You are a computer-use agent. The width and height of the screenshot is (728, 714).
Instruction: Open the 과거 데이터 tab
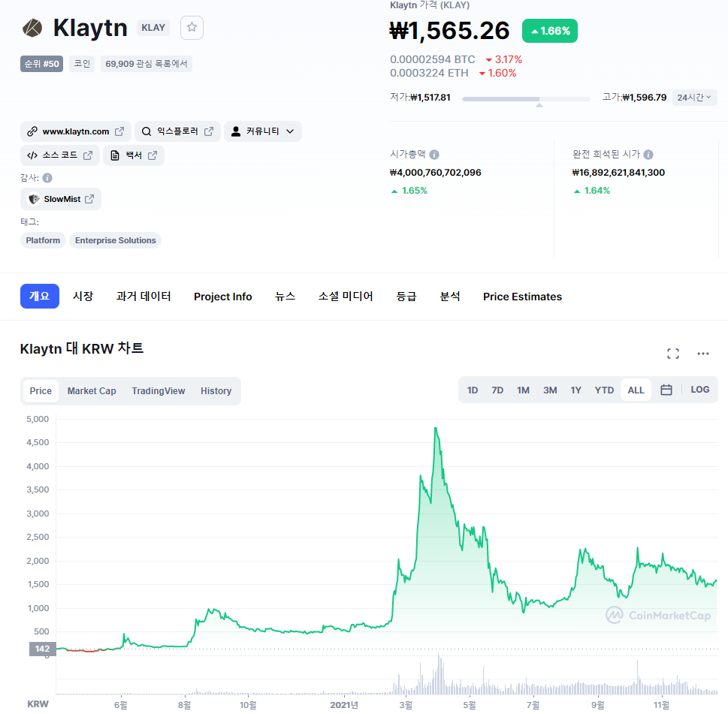[143, 296]
